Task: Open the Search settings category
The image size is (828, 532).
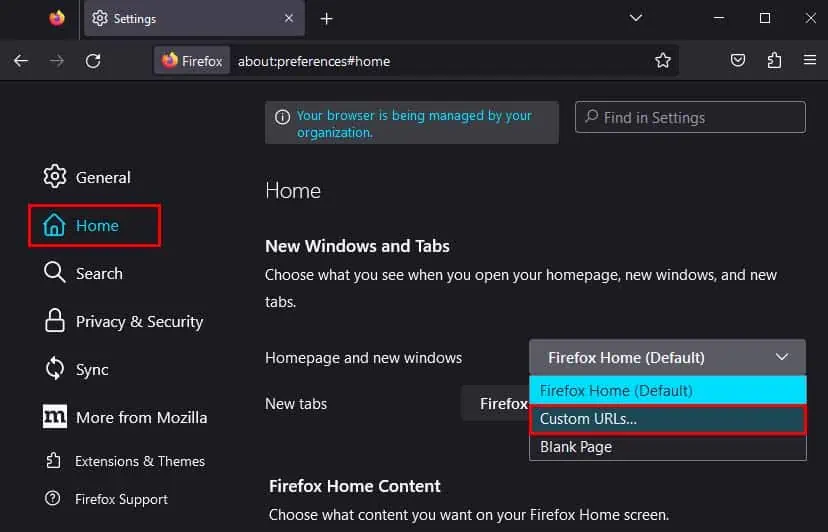Action: 83,273
